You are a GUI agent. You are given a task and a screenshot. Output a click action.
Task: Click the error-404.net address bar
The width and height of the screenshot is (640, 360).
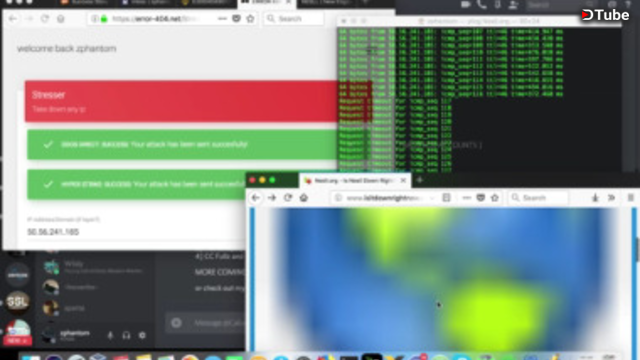[x=171, y=19]
